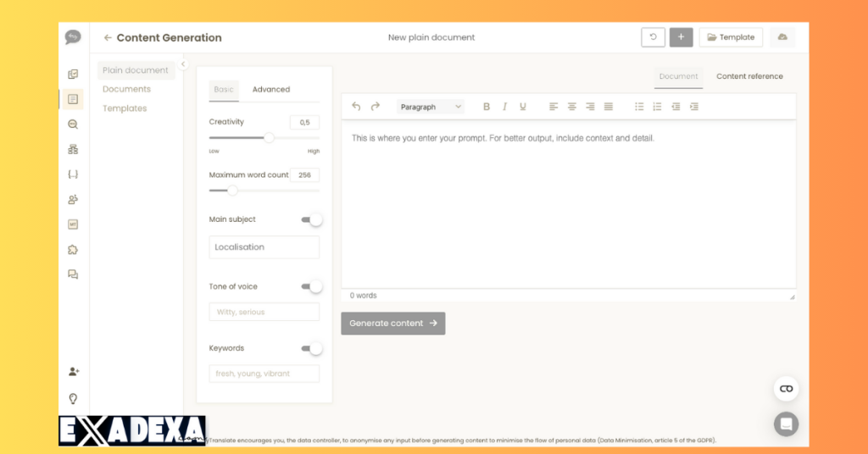Toggle underline formatting
Screen dimensions: 868x454
tap(522, 107)
